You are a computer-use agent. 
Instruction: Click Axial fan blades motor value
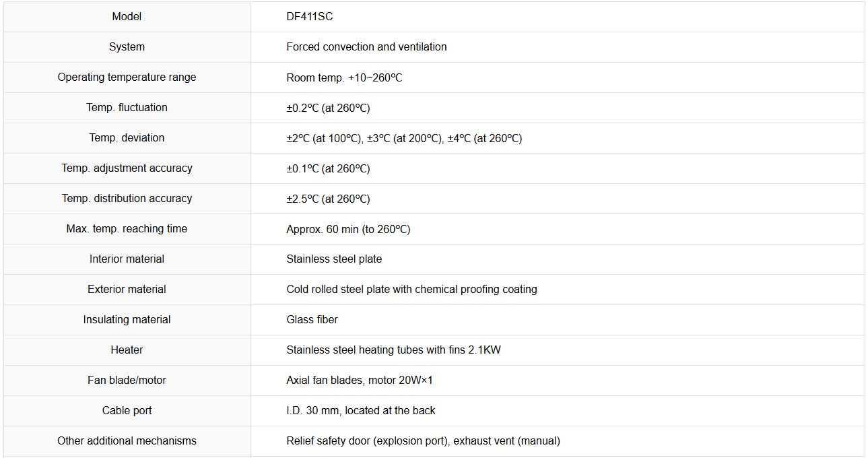pyautogui.click(x=360, y=381)
